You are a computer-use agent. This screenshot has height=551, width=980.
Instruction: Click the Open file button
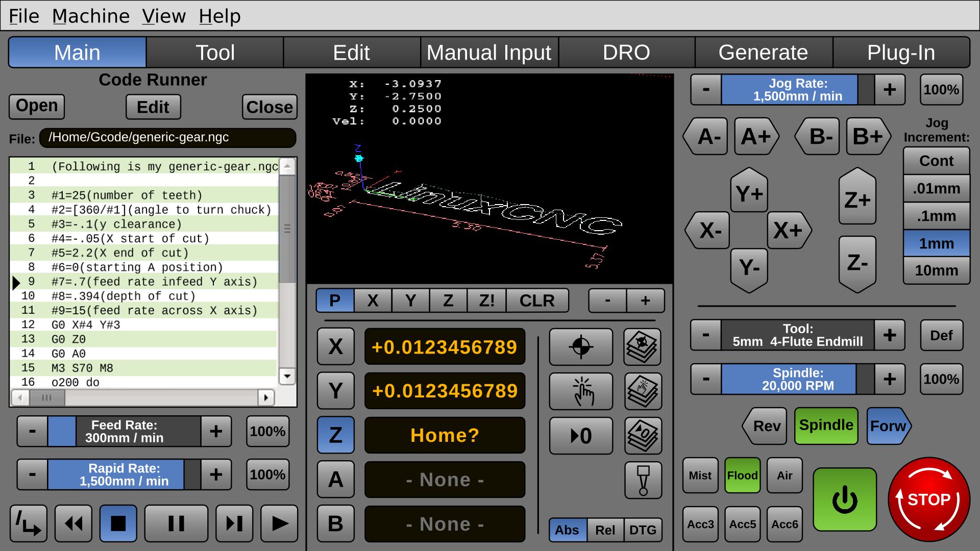tap(37, 106)
